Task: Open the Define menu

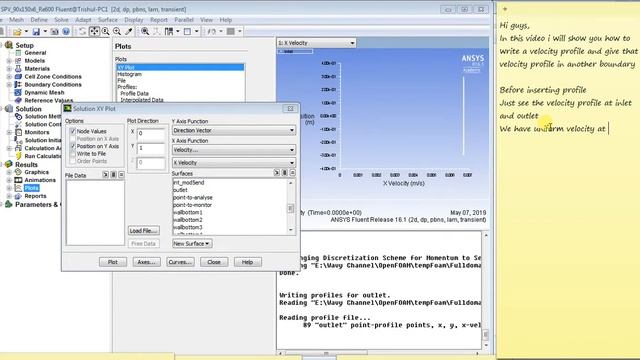Action: pyautogui.click(x=39, y=20)
